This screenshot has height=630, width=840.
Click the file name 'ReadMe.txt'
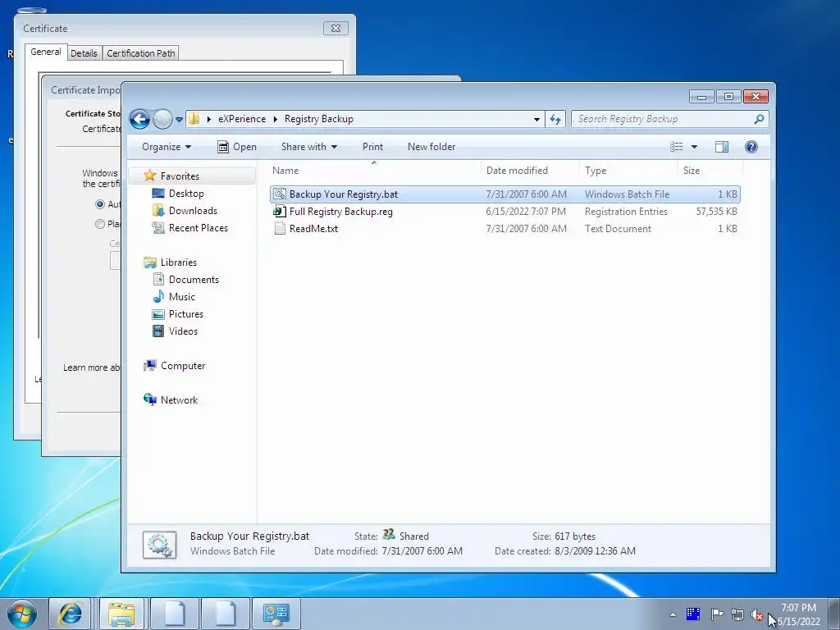[x=313, y=229]
